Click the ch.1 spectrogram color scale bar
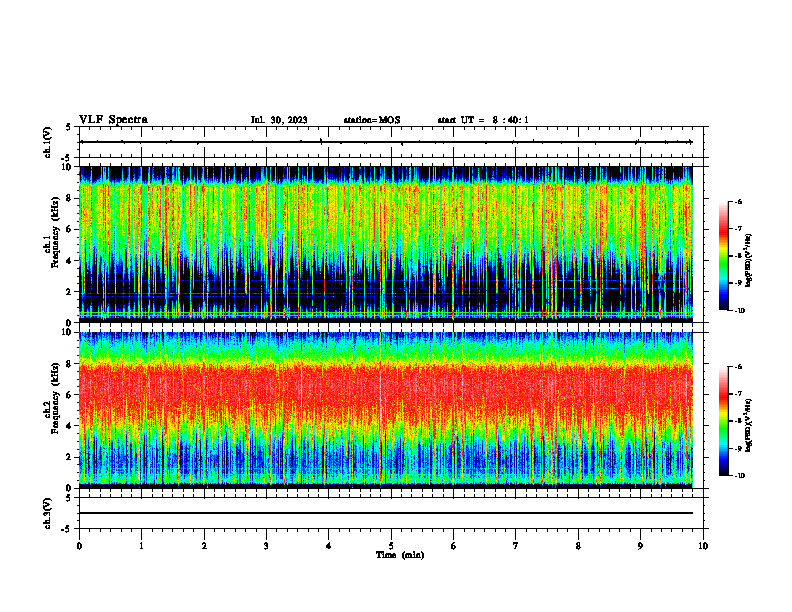This screenshot has height=612, width=792. point(723,256)
